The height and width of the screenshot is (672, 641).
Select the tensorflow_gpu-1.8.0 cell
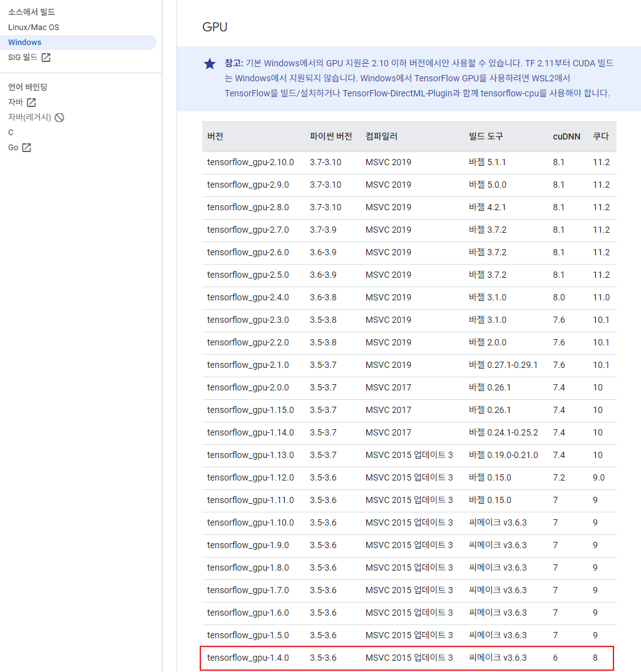(x=248, y=568)
